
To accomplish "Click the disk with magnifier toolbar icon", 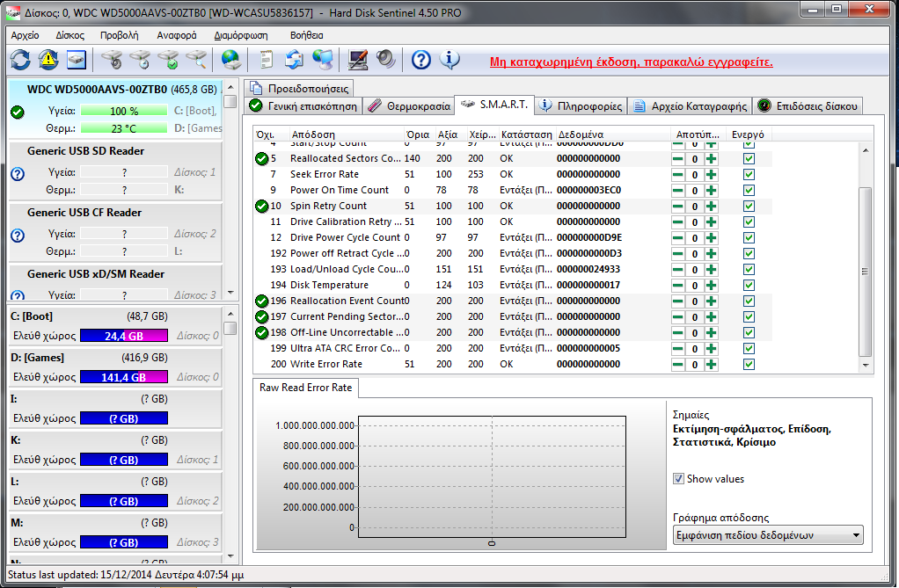I will 196,60.
